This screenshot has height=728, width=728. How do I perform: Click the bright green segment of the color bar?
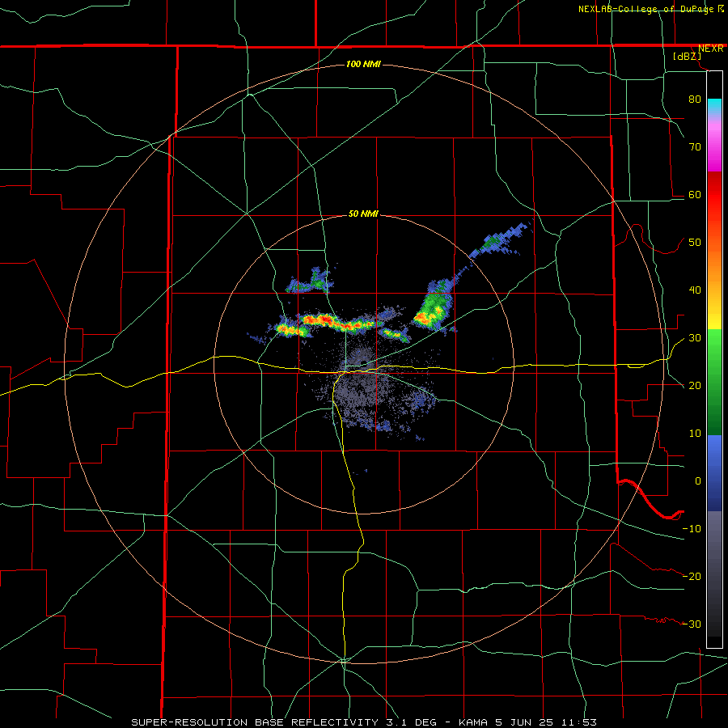tap(714, 346)
